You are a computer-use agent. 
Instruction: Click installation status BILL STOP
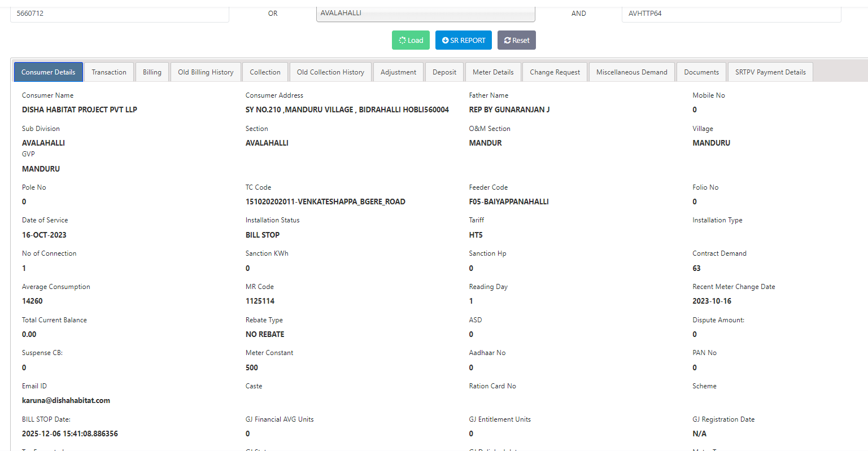(263, 235)
